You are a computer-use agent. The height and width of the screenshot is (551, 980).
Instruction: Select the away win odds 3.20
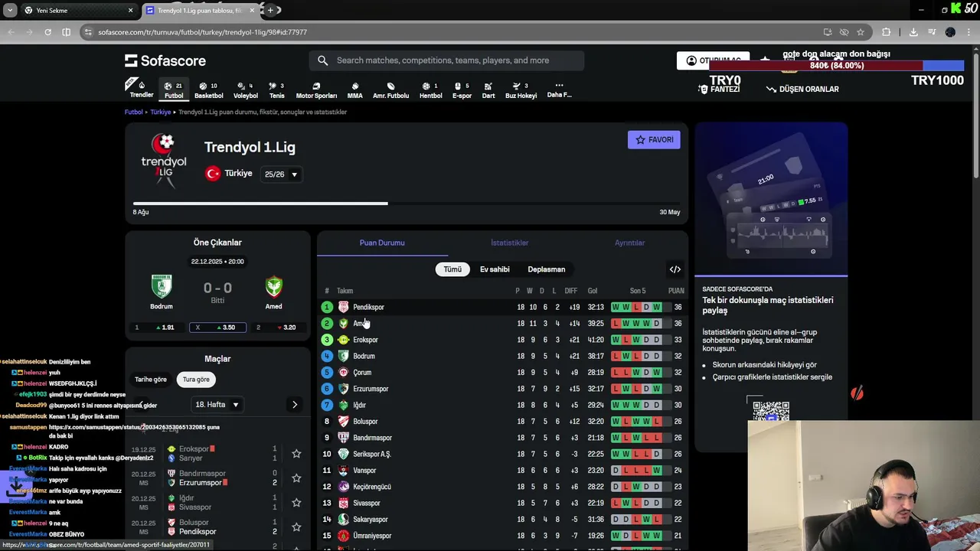[279, 328]
